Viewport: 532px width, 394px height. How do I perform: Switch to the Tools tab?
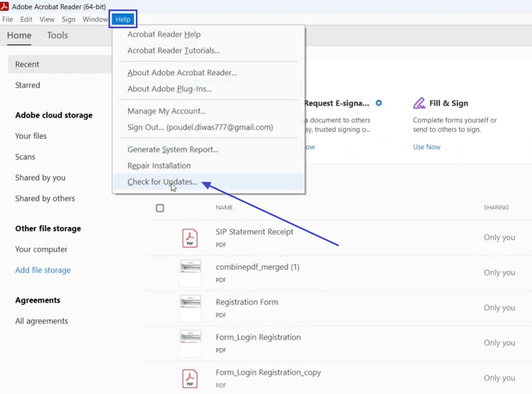click(57, 35)
